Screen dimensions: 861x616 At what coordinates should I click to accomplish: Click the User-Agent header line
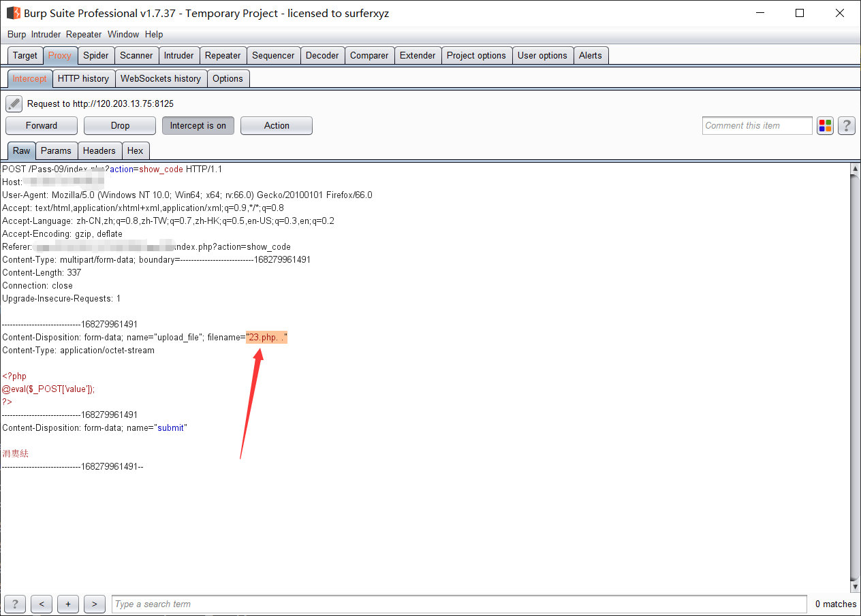[187, 195]
